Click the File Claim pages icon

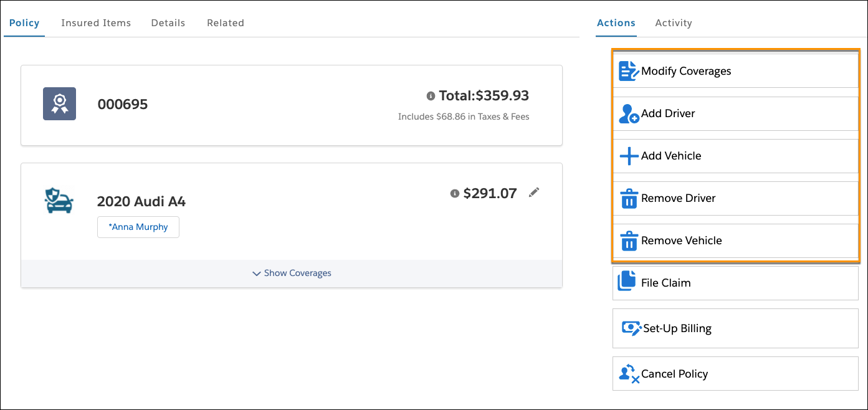[628, 282]
